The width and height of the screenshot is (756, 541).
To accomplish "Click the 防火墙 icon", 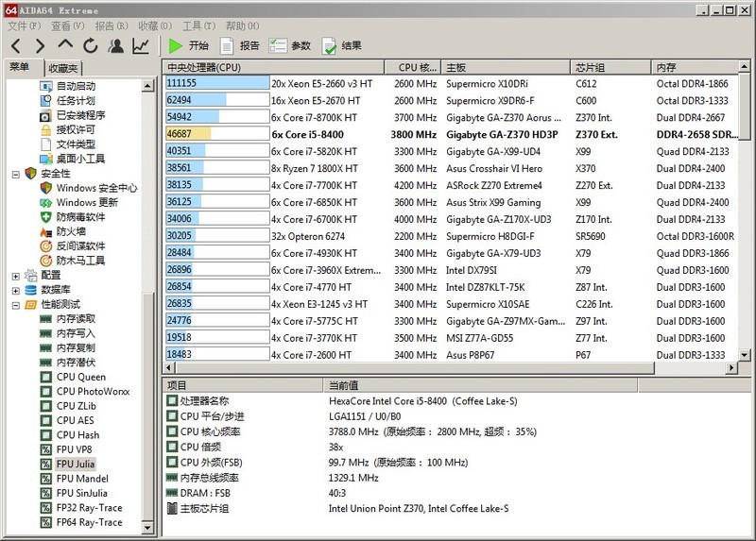I will (45, 231).
